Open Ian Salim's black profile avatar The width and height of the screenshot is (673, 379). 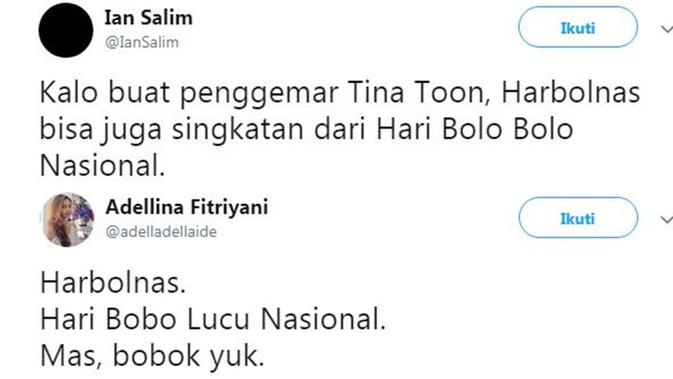tap(66, 30)
